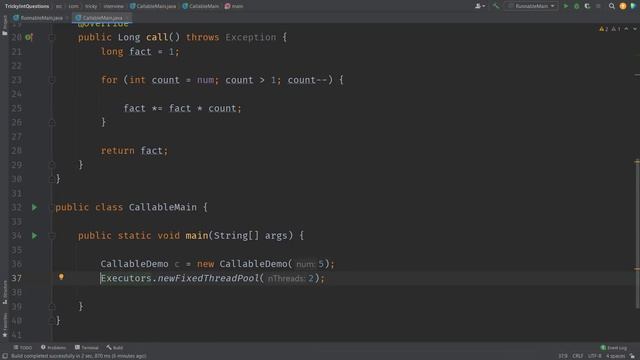Open the Build tool window
The height and width of the screenshot is (360, 640).
[115, 347]
